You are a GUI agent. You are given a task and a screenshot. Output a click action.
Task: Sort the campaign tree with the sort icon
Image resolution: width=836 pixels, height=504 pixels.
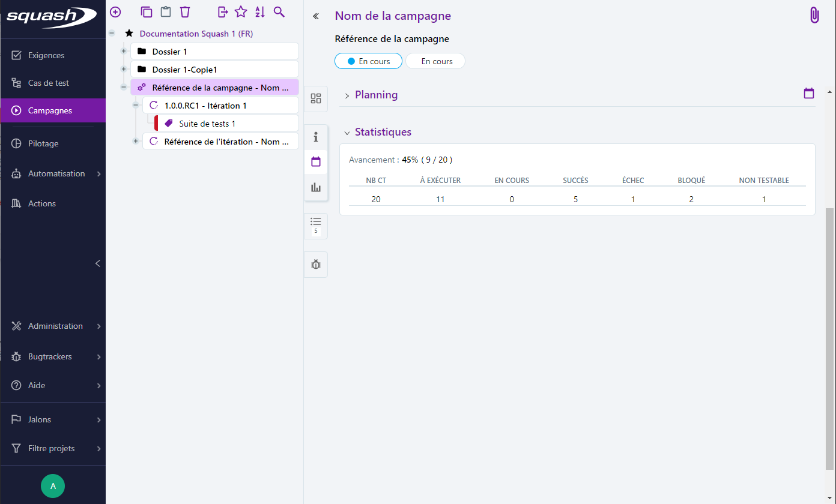tap(259, 11)
